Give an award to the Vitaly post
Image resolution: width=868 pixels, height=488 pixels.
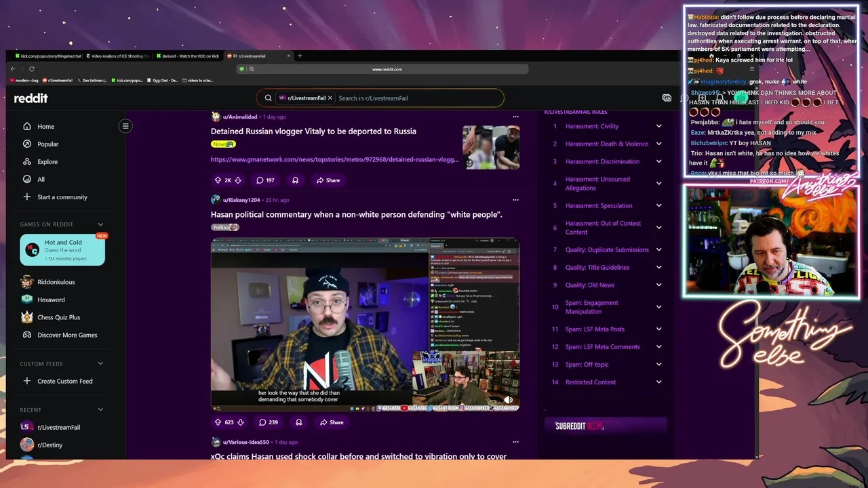click(296, 180)
